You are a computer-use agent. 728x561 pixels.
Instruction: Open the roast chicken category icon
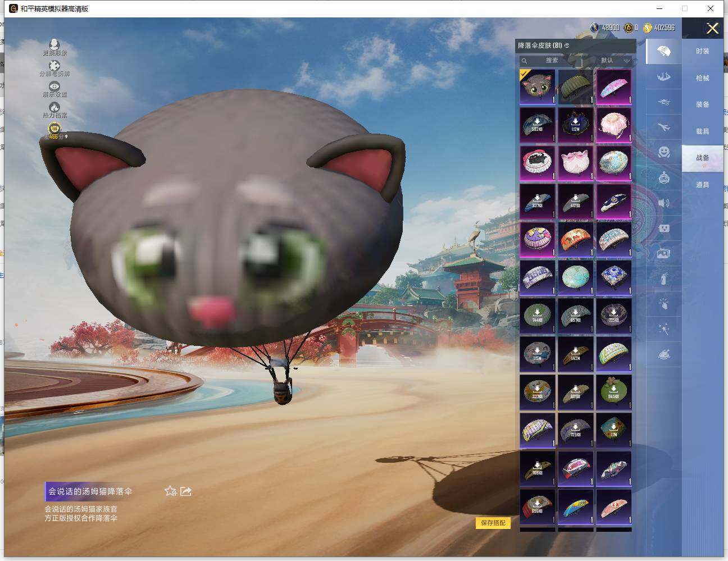663,354
